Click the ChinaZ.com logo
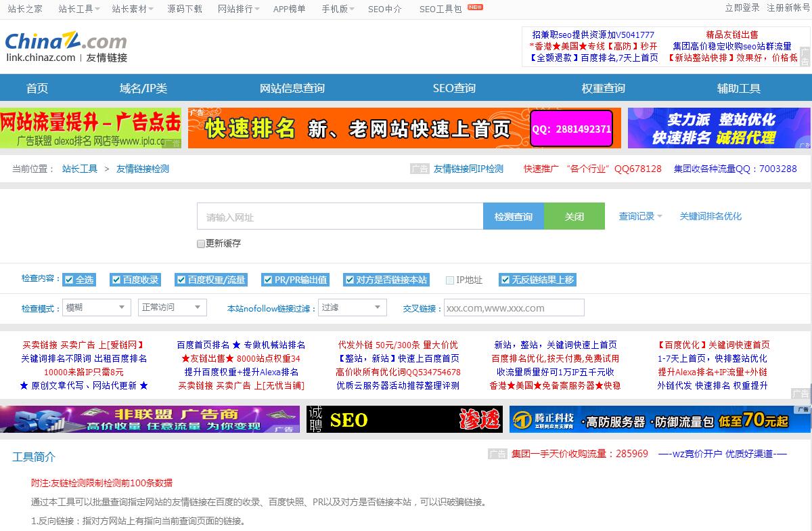This screenshot has height=531, width=812. 66,41
